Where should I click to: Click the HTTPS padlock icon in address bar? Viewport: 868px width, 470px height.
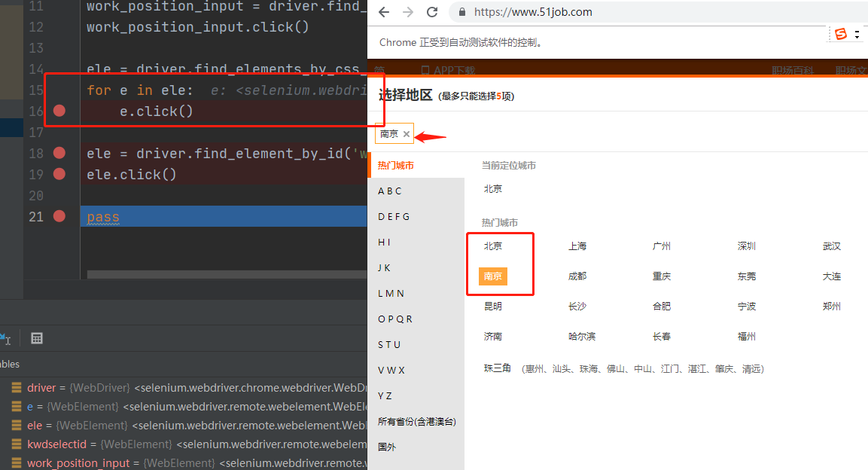(461, 12)
